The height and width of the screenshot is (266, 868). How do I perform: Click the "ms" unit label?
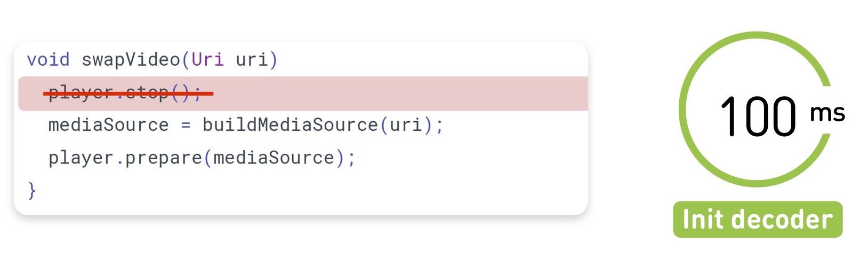pyautogui.click(x=827, y=113)
